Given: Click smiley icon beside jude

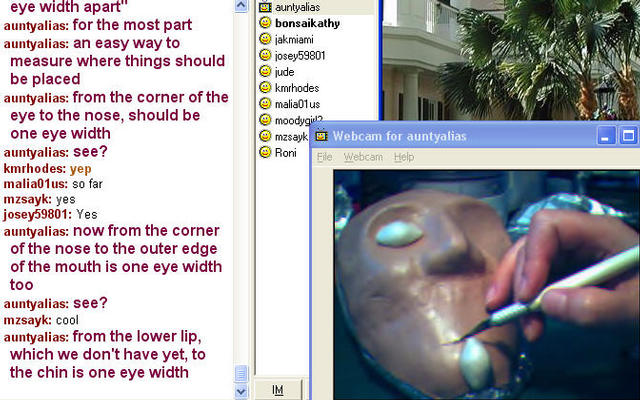Looking at the screenshot, I should point(265,71).
